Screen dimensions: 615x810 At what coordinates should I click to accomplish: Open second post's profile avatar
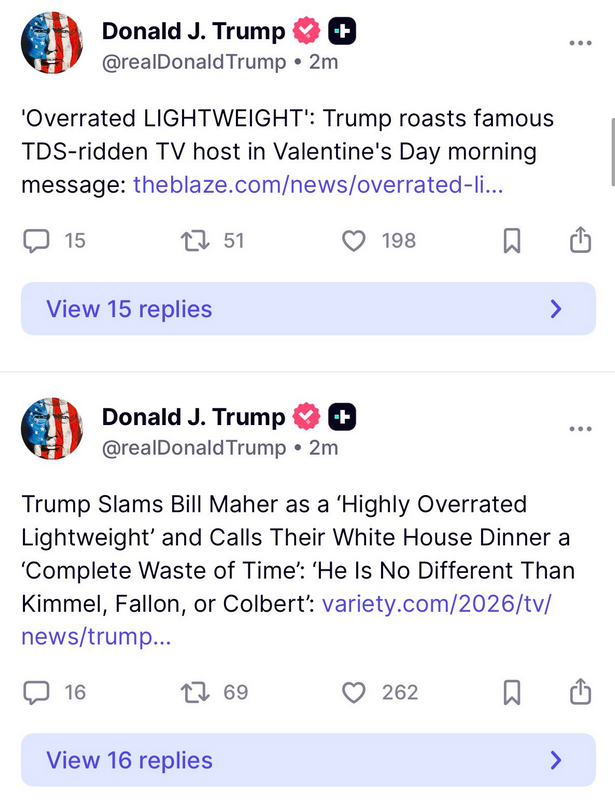click(52, 429)
